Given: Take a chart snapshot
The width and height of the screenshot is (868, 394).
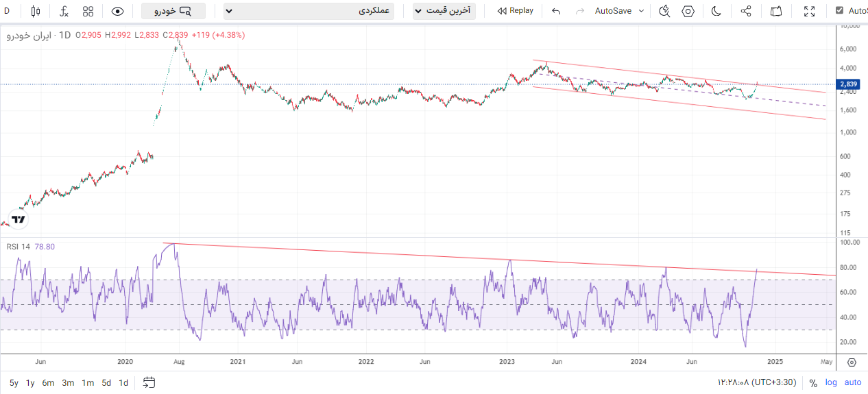Looking at the screenshot, I should coord(776,11).
